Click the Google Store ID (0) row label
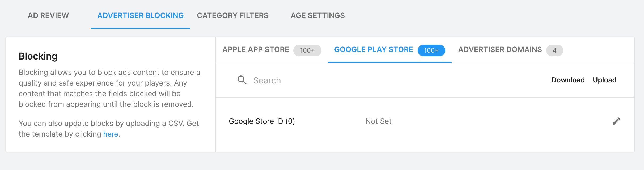Image resolution: width=644 pixels, height=170 pixels. [x=262, y=121]
